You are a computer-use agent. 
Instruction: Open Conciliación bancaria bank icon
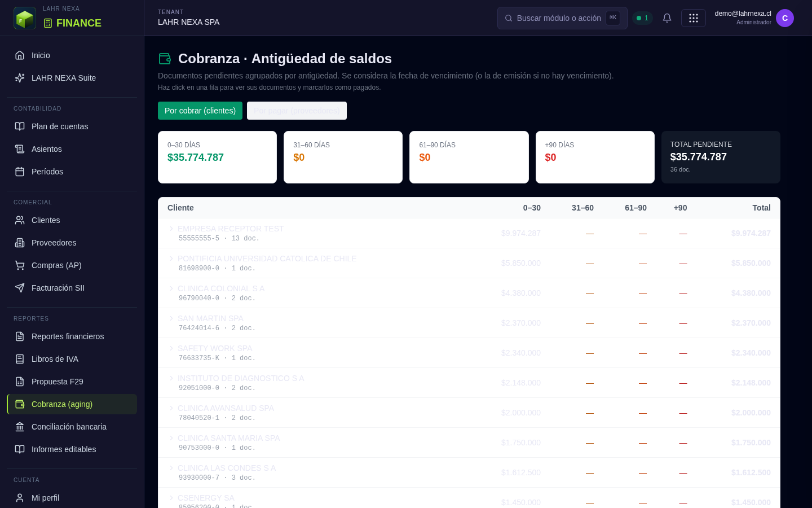coord(20,427)
